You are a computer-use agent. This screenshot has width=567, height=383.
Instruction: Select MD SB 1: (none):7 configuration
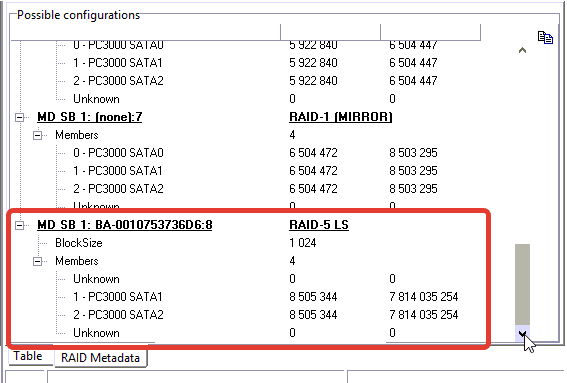[89, 117]
